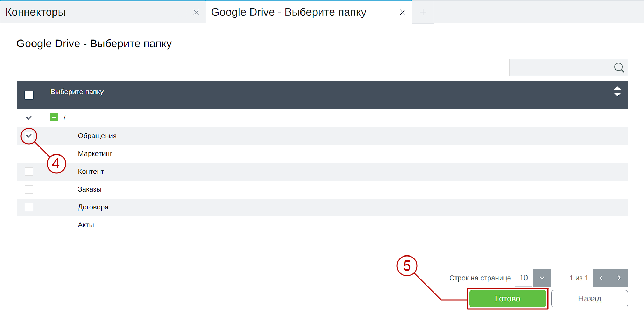Uncheck the Обращения folder checkbox

point(29,136)
